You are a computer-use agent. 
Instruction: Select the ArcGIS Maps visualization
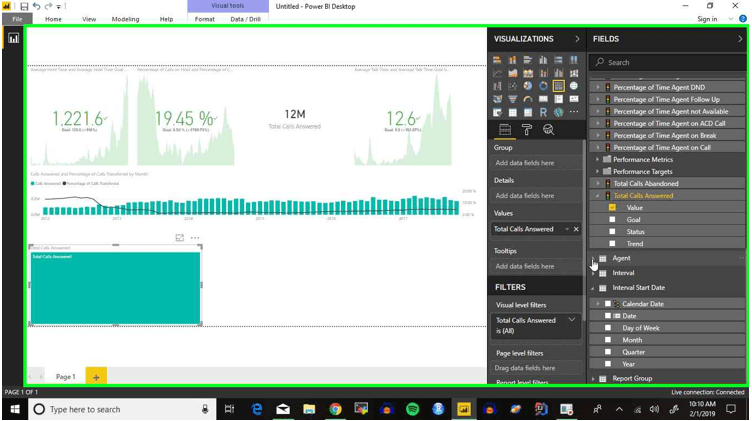click(x=559, y=112)
